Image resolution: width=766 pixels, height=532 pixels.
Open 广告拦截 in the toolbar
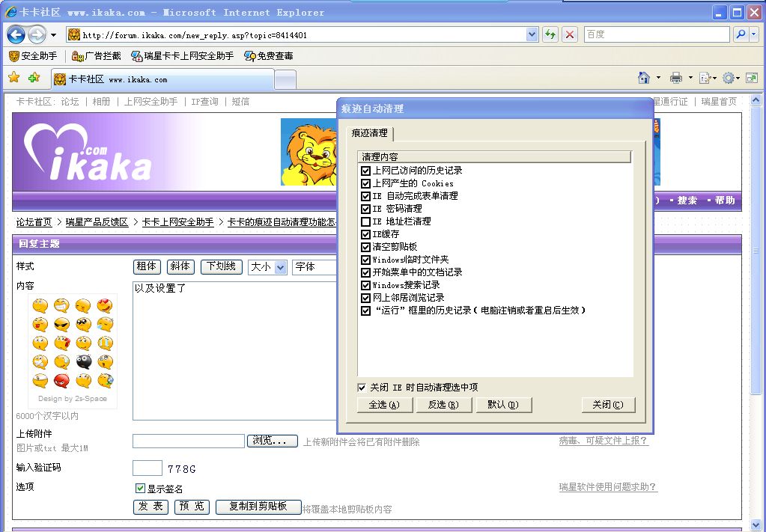tap(97, 56)
